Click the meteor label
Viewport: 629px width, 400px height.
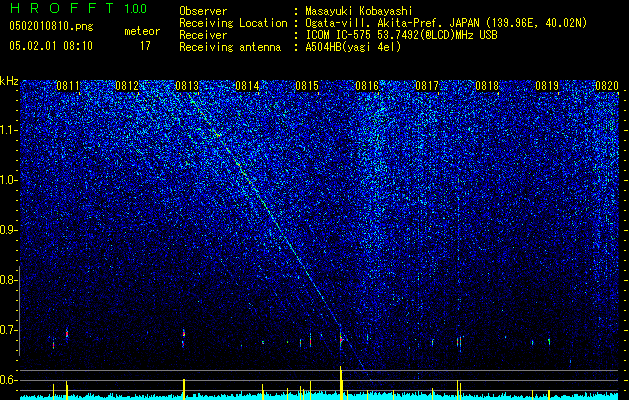click(142, 31)
